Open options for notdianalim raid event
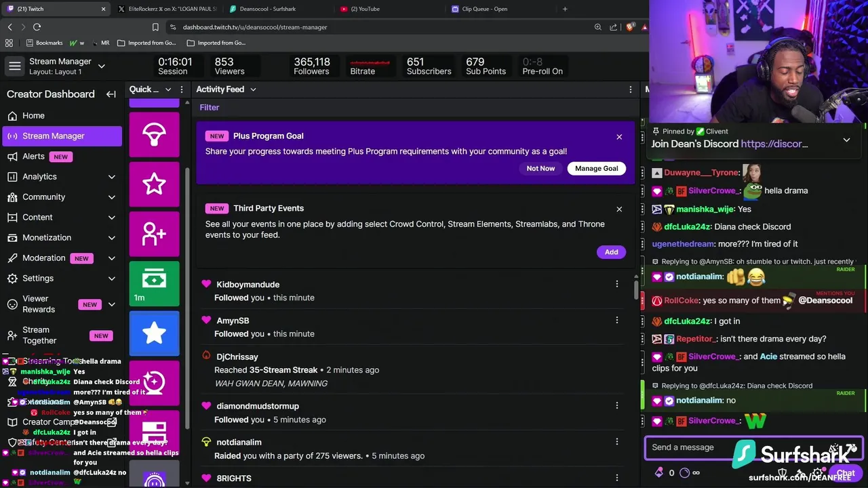This screenshot has height=488, width=868. [617, 441]
